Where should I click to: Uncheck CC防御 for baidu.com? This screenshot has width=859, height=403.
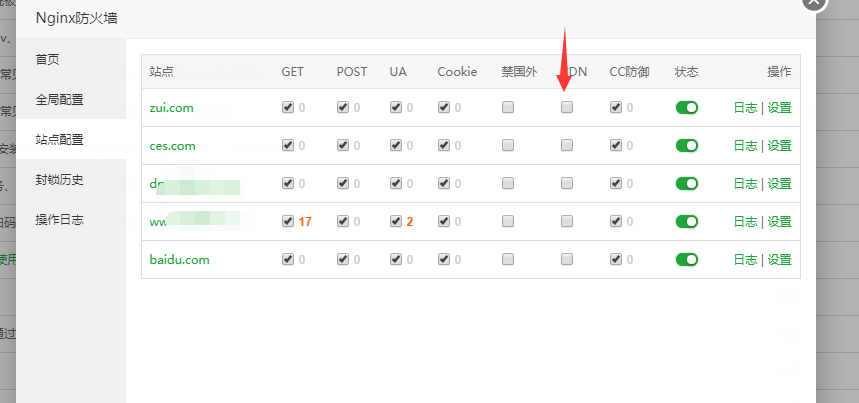click(616, 259)
